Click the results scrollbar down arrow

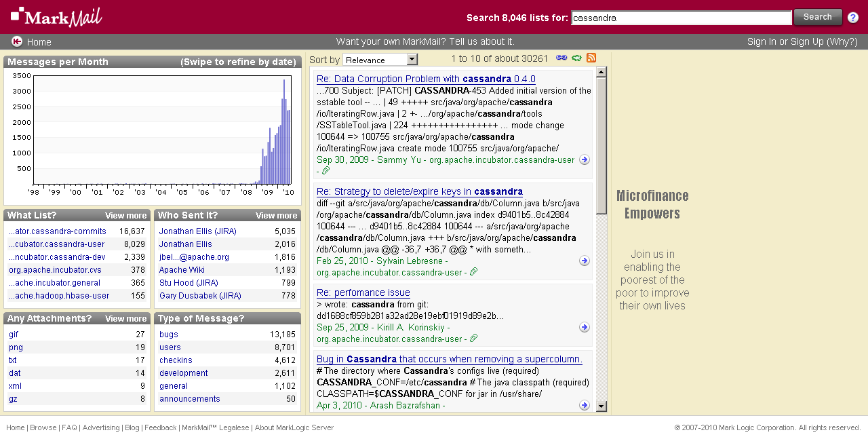601,406
